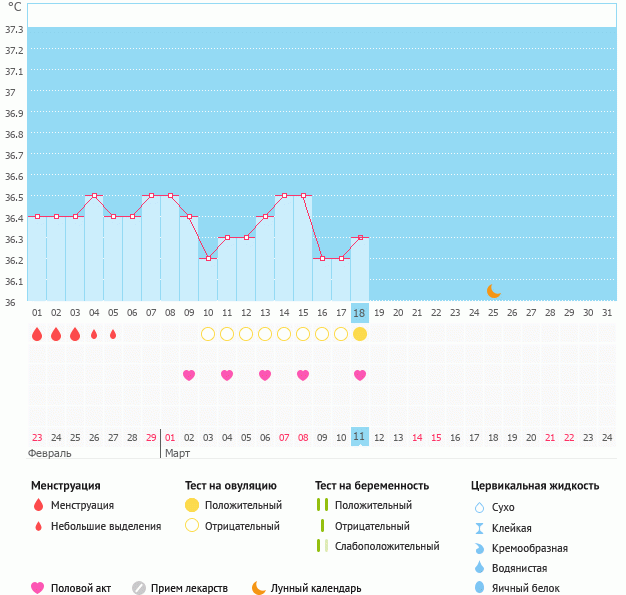This screenshot has width=626, height=595.
Task: Click the negative ovulation circle under day 10
Action: click(208, 334)
